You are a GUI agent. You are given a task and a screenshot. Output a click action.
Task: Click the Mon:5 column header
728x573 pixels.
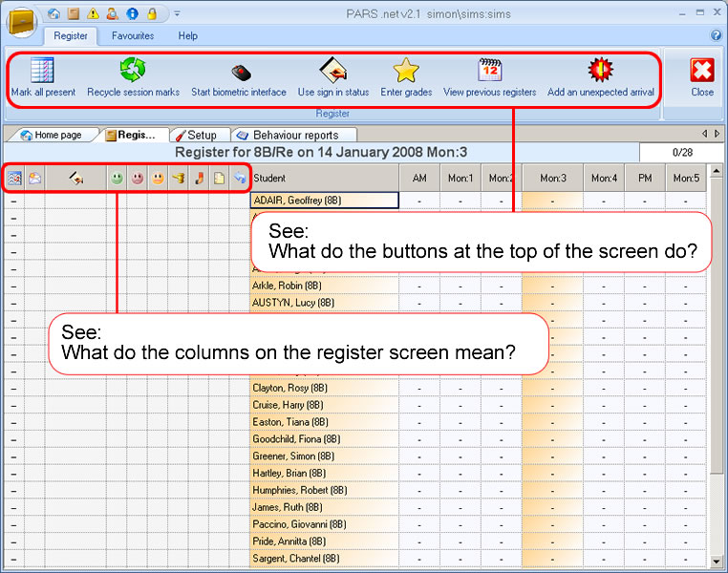(x=686, y=178)
